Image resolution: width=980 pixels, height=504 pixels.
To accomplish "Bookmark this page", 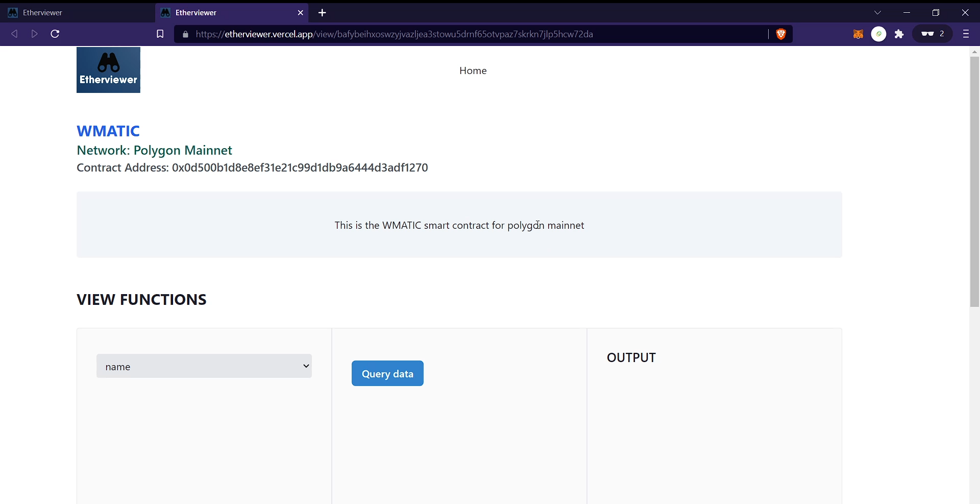I will coord(160,34).
